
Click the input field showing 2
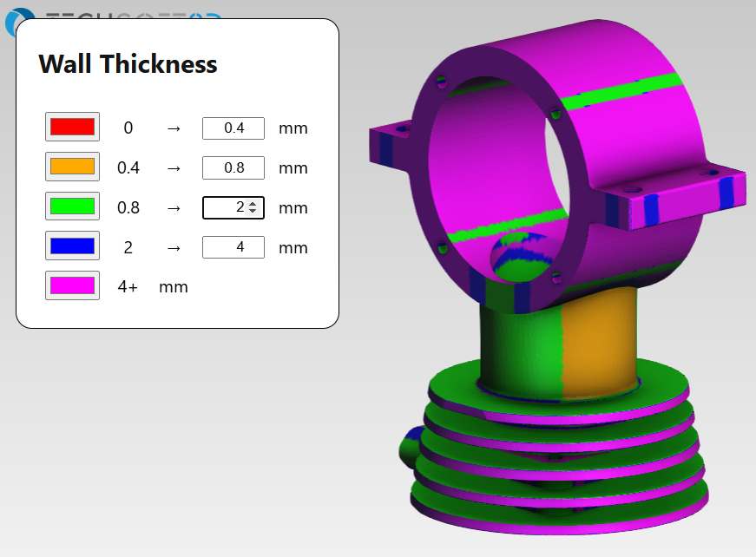coord(226,208)
